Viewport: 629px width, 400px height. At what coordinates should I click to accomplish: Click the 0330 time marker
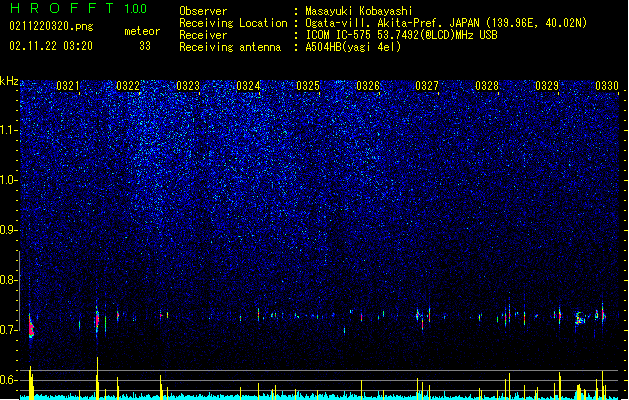[607, 85]
